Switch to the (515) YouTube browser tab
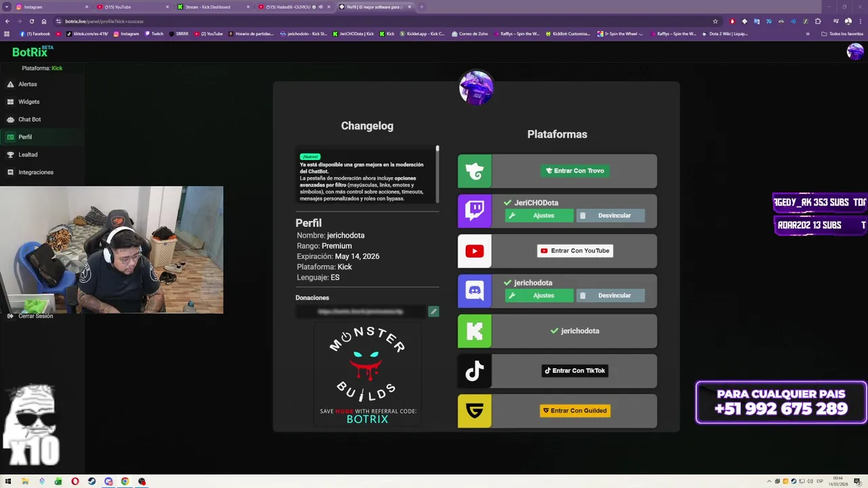 [x=132, y=7]
